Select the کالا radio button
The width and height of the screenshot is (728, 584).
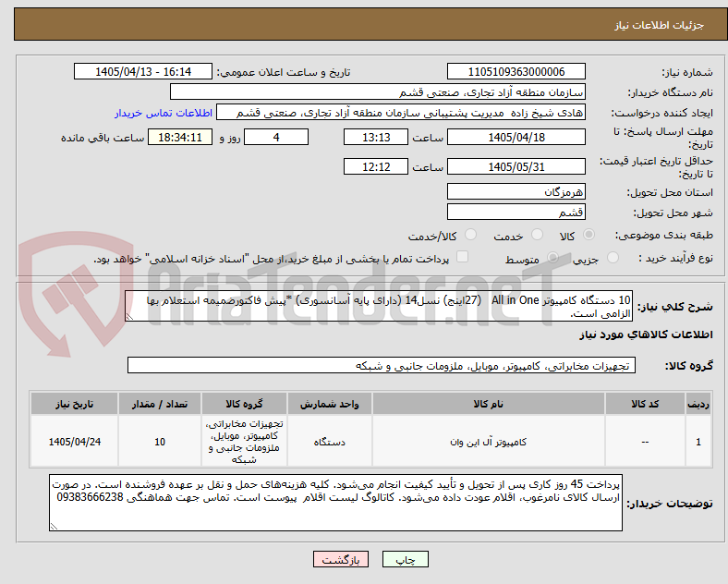[x=588, y=235]
